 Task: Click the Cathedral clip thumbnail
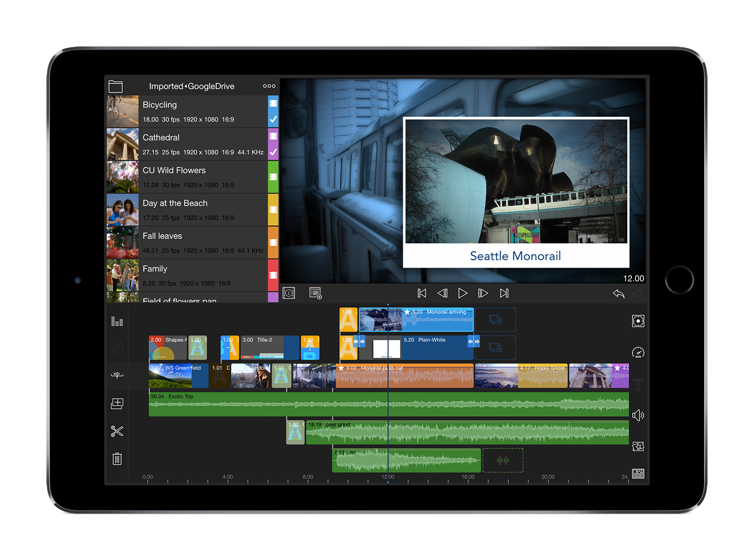coord(123,144)
